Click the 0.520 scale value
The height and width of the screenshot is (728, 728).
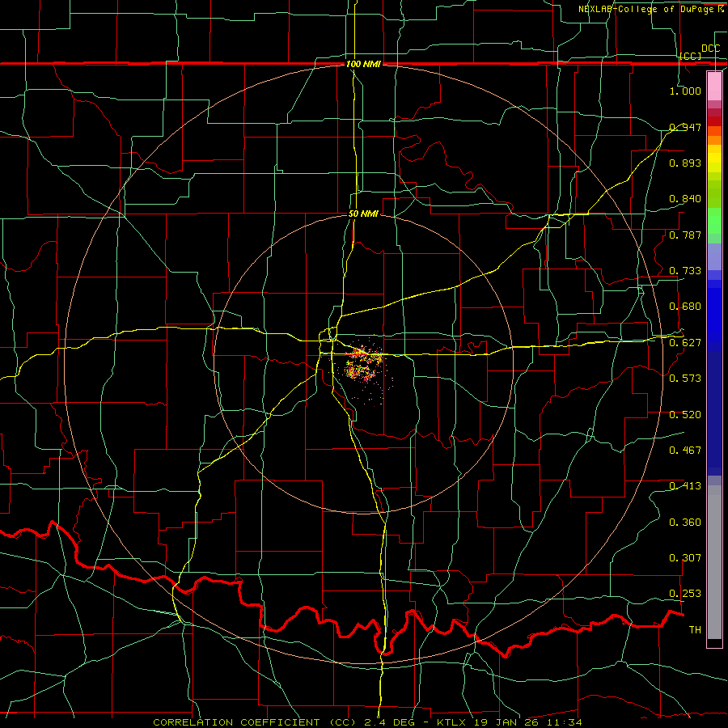(x=685, y=415)
